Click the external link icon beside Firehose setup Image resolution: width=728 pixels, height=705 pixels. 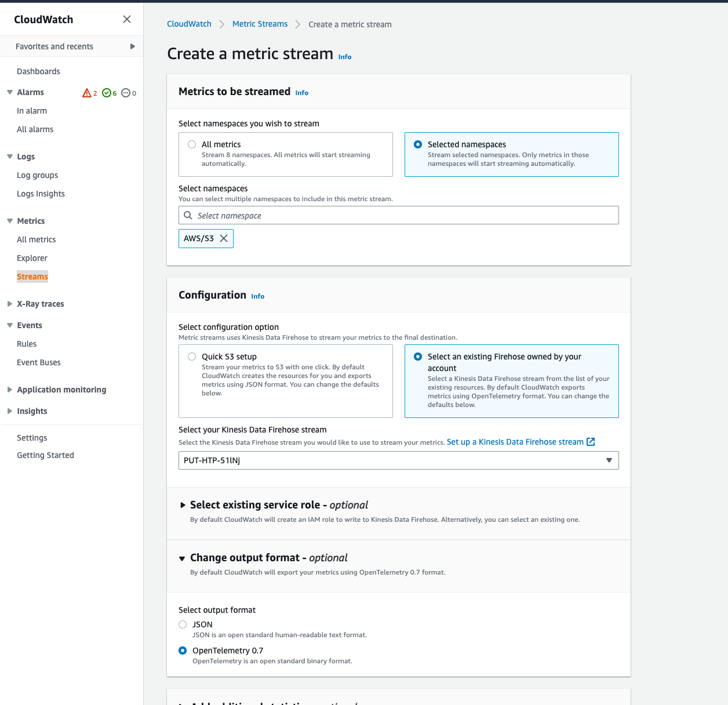point(591,442)
